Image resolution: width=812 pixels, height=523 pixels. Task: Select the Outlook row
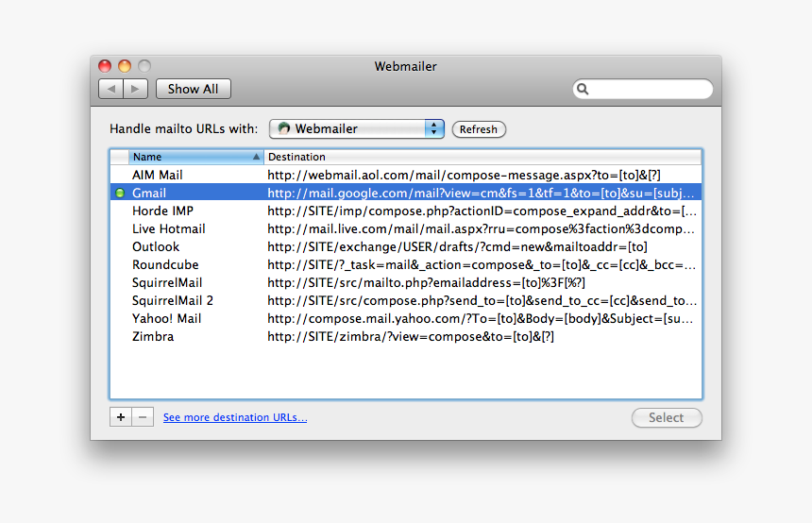click(x=406, y=247)
